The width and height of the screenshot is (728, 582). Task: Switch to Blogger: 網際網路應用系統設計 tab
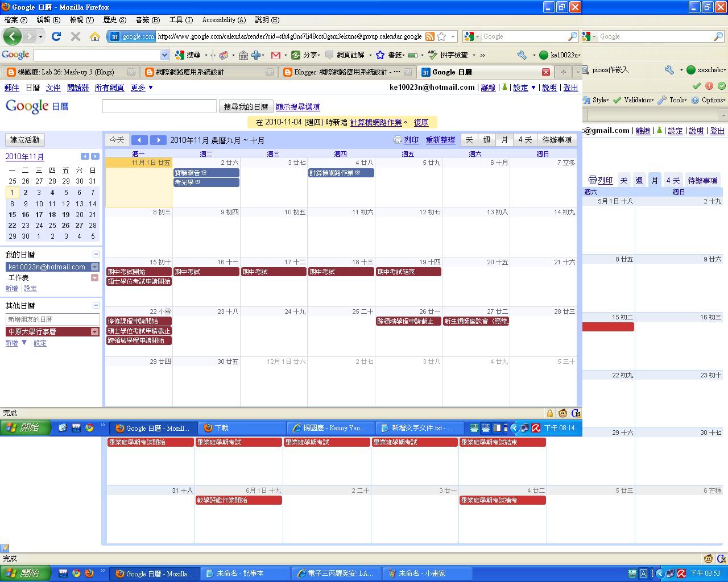click(346, 72)
